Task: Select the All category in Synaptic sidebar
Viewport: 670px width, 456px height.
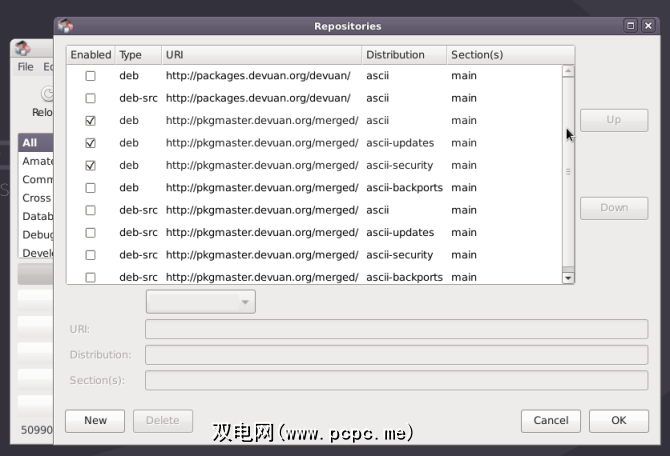Action: point(36,143)
